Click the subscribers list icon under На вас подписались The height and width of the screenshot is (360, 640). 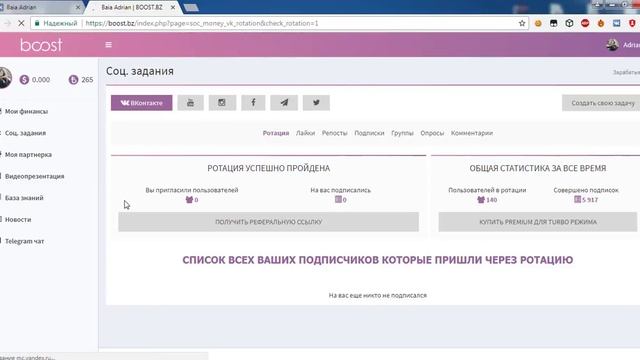[338, 200]
